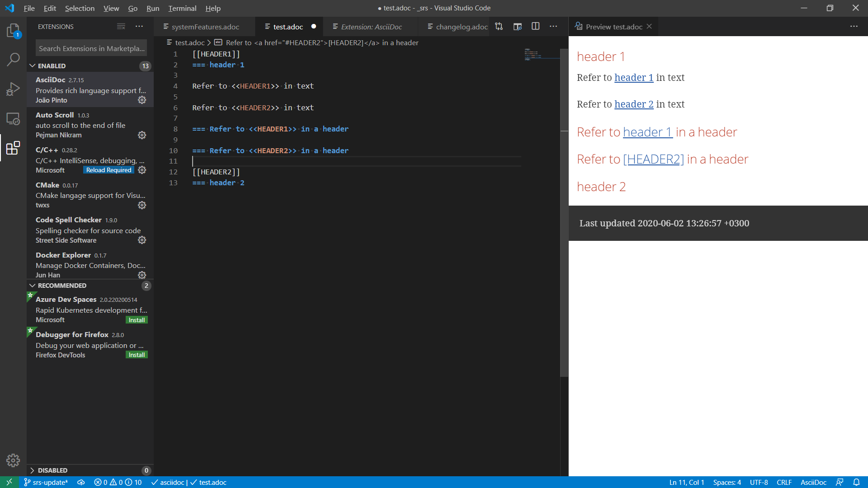
Task: Click the Search Extensions in Marketplace field
Action: [91, 48]
